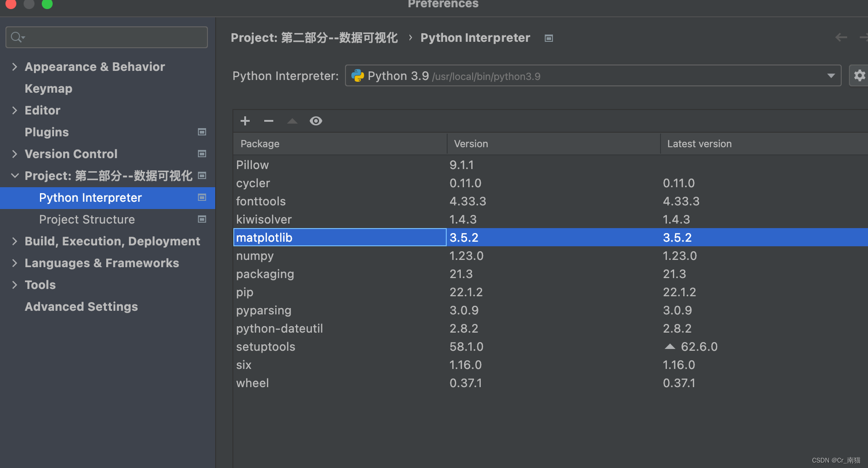Click the Project breadcrumb link
868x468 pixels.
(314, 38)
